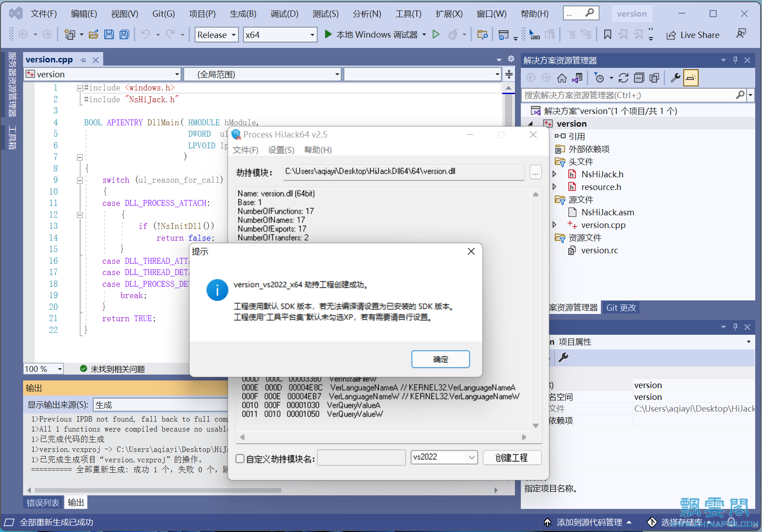Screen dimensions: 762x532
Task: Click the 创建工程 button
Action: [512, 458]
